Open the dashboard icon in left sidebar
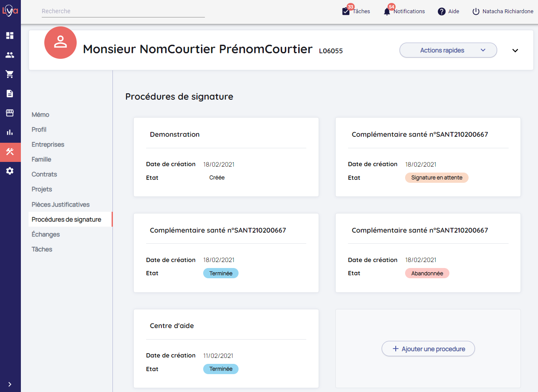 [x=10, y=36]
